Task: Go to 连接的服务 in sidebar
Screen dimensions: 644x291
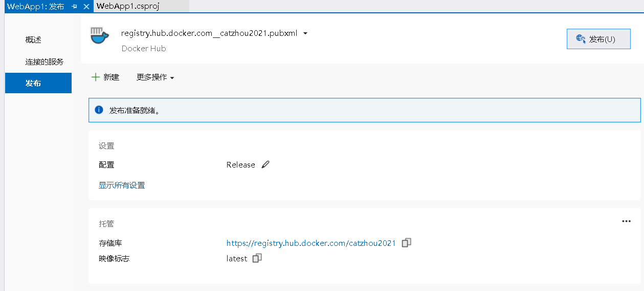Action: 45,62
